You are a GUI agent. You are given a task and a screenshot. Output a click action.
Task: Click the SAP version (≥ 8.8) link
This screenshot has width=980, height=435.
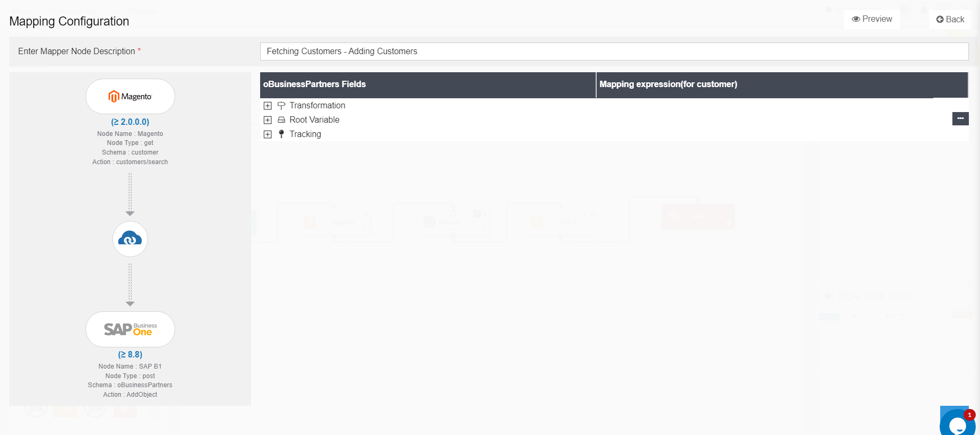(130, 355)
